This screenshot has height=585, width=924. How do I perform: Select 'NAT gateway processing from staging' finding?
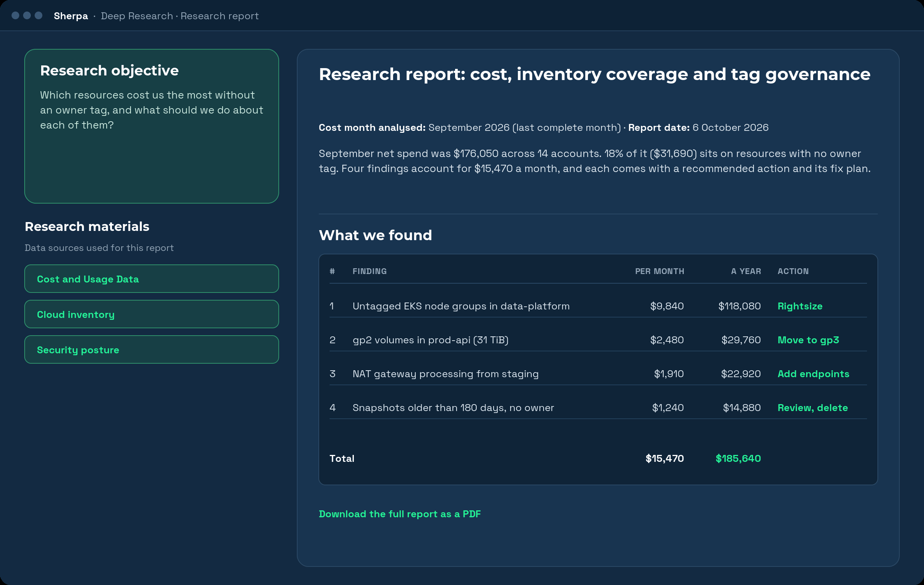[445, 374]
